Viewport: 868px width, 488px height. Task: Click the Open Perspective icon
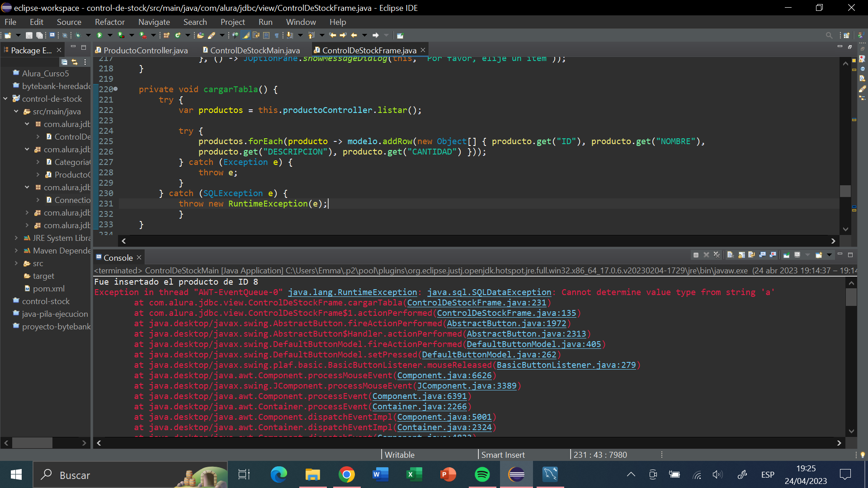tap(846, 35)
